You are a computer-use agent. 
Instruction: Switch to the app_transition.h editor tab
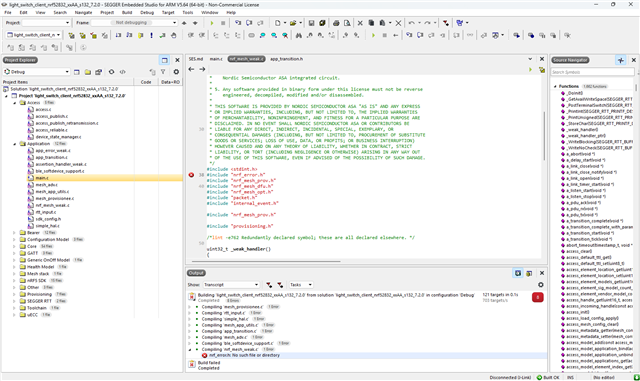287,59
